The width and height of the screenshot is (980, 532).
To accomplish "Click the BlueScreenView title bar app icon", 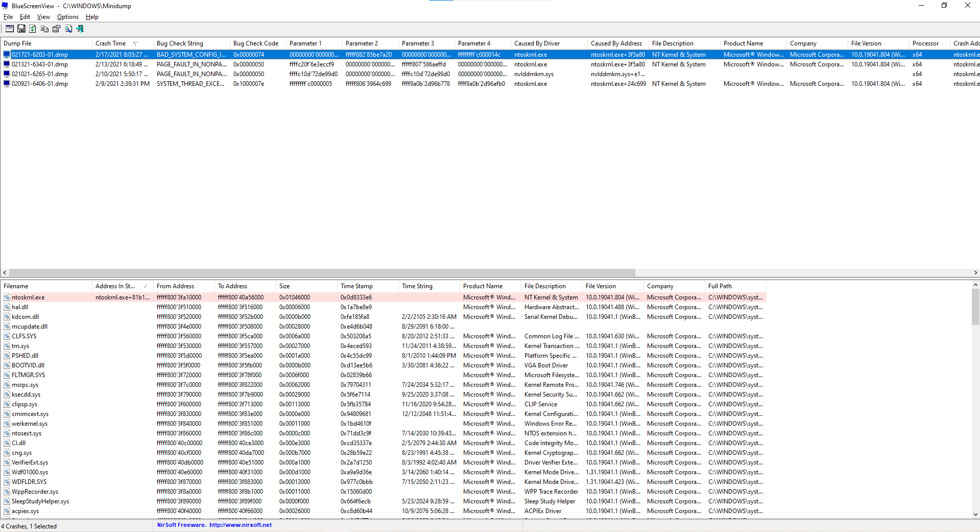I will [x=5, y=6].
